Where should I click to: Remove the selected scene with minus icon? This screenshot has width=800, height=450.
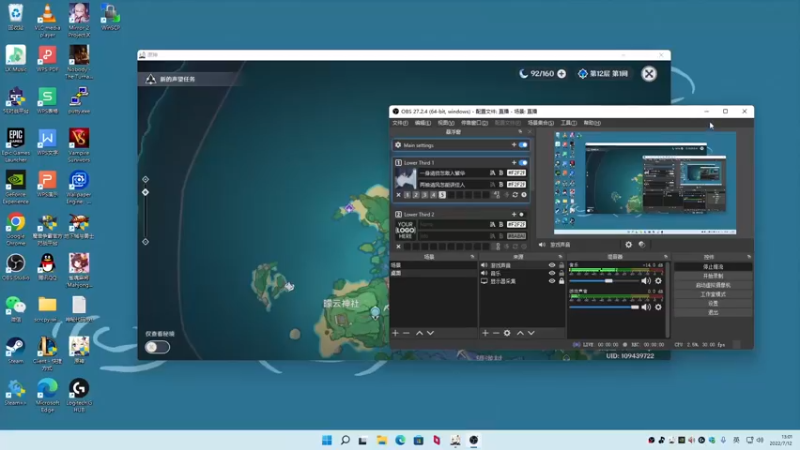[407, 333]
